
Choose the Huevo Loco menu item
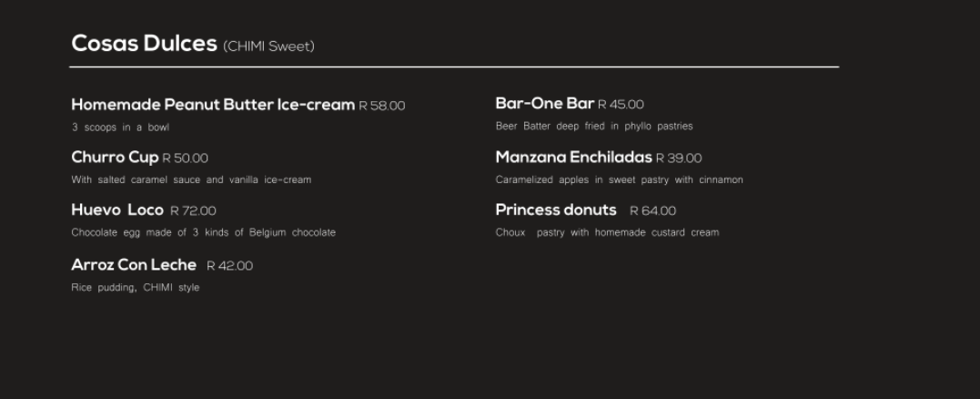pos(117,210)
